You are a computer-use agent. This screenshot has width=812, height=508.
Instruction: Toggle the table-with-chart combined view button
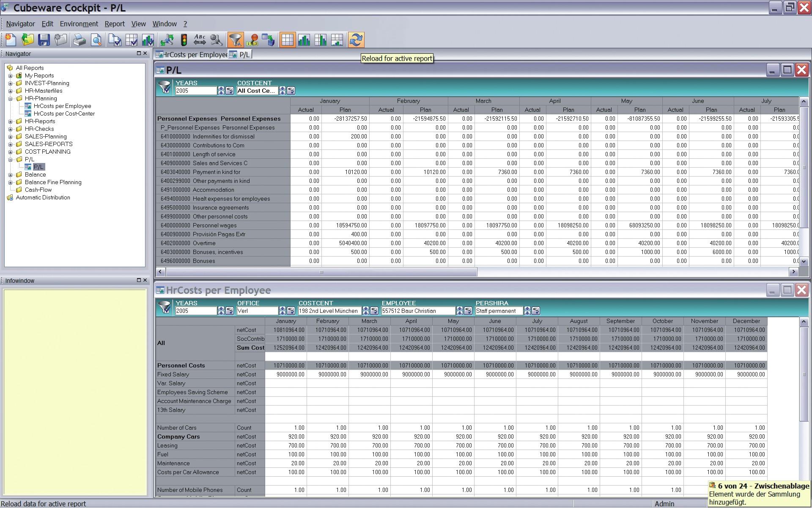tap(337, 40)
